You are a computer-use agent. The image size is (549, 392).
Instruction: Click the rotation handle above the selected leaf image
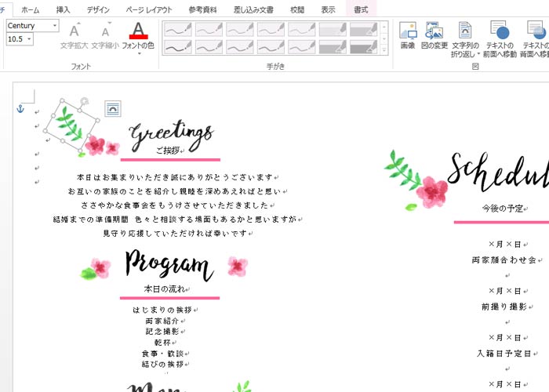click(85, 101)
